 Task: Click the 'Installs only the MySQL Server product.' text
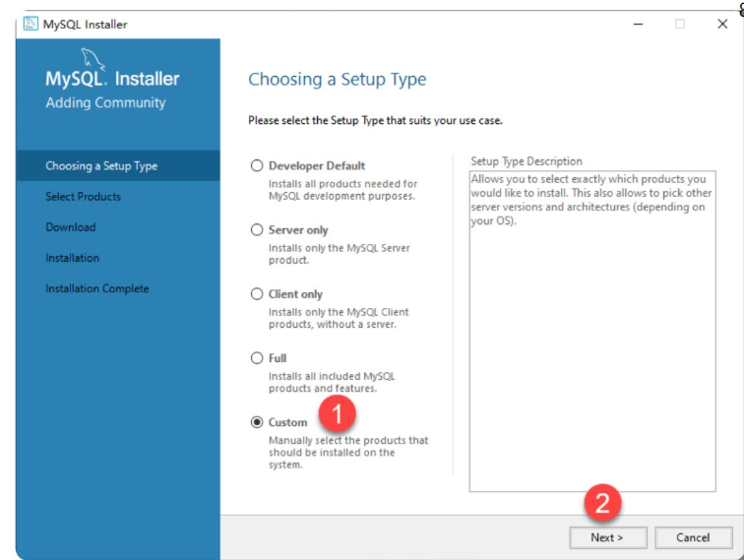(x=339, y=254)
